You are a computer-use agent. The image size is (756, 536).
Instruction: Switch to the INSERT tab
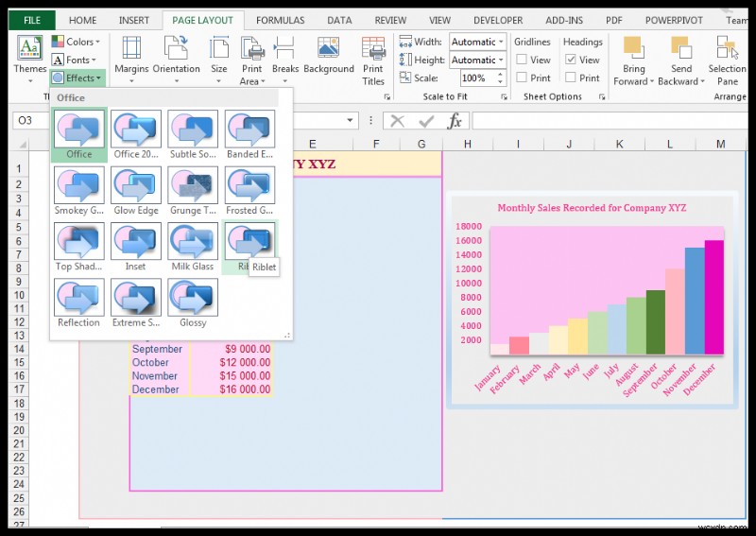134,20
